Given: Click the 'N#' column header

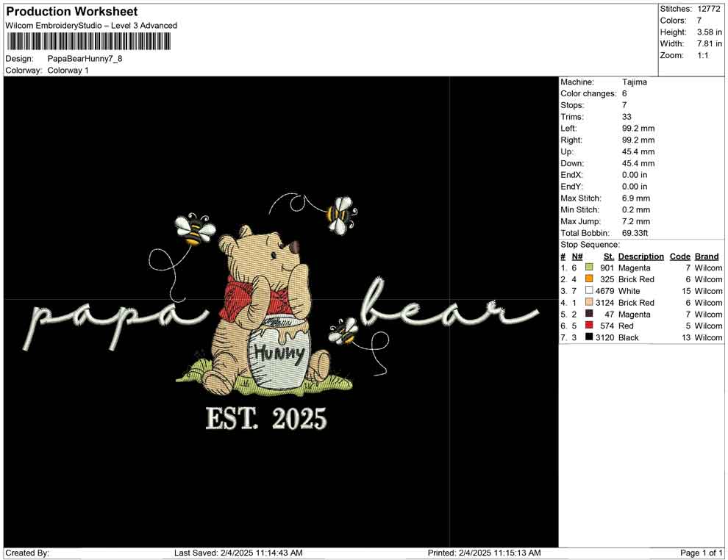Looking at the screenshot, I should [577, 256].
